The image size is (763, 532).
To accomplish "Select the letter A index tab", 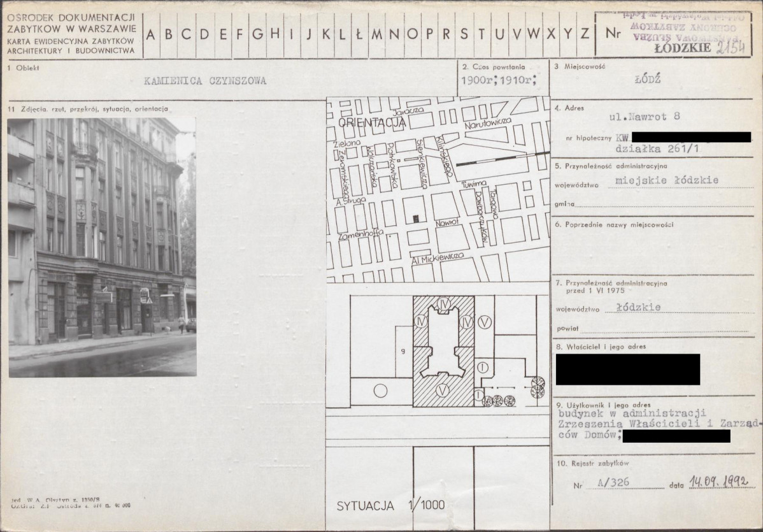I will (150, 34).
